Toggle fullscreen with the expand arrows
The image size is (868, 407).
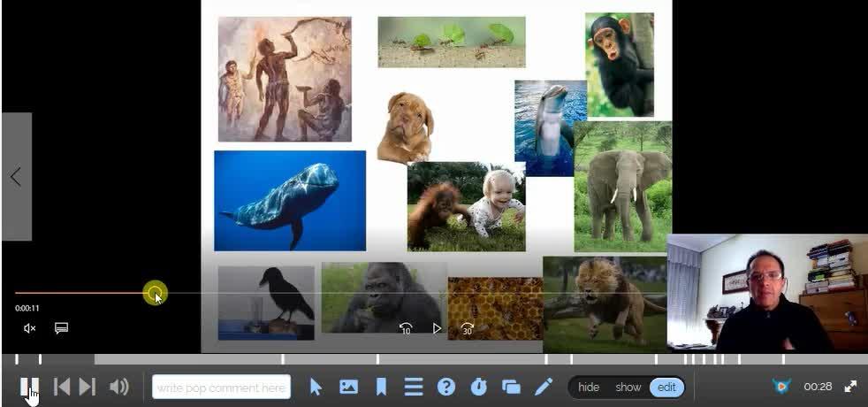pyautogui.click(x=850, y=387)
